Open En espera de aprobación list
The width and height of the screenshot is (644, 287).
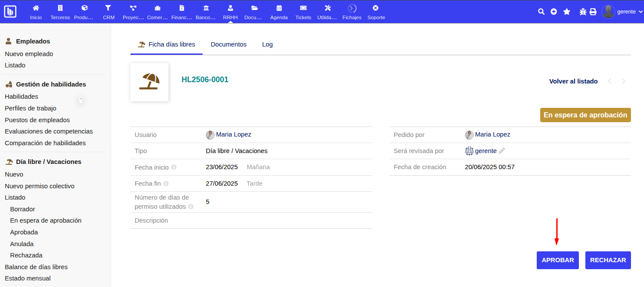pyautogui.click(x=46, y=220)
